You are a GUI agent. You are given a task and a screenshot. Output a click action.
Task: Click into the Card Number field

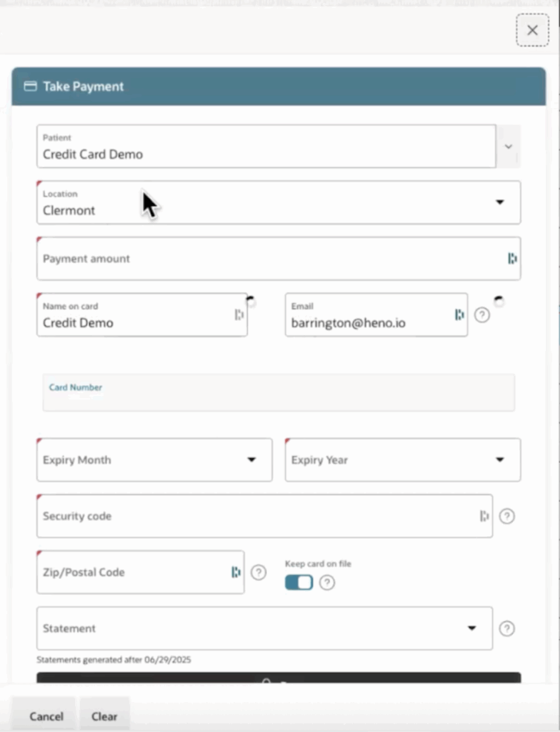[279, 392]
